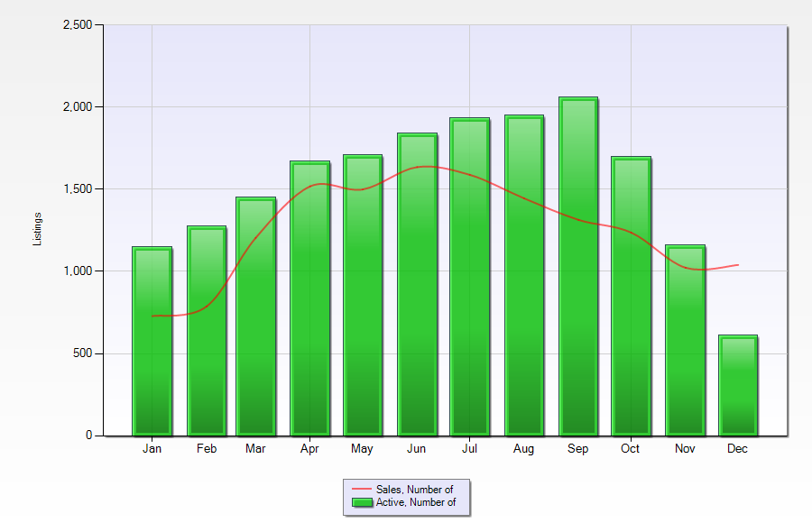812x532 pixels.
Task: Select the "1,000" y-axis value
Action: click(x=78, y=271)
